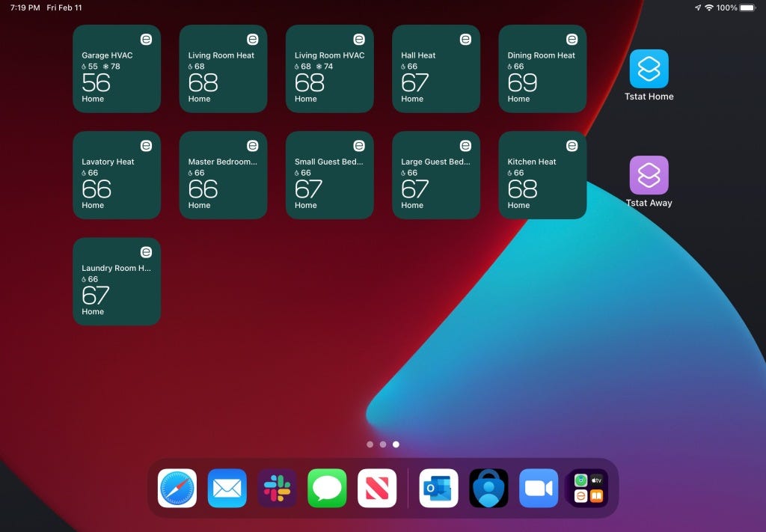Tap the logo icon on the Kitchen Heat widget
Viewport: 766px width, 532px height.
[572, 146]
